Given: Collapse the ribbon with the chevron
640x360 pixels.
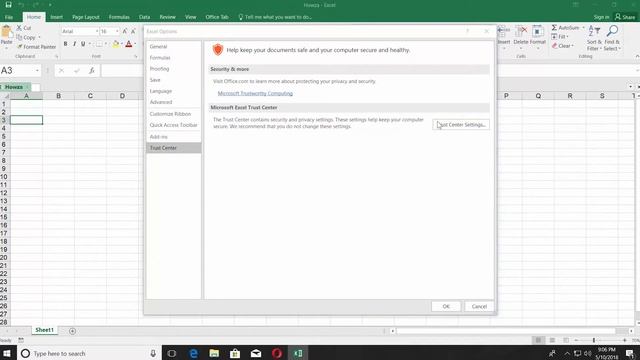Looking at the screenshot, I should point(637,56).
